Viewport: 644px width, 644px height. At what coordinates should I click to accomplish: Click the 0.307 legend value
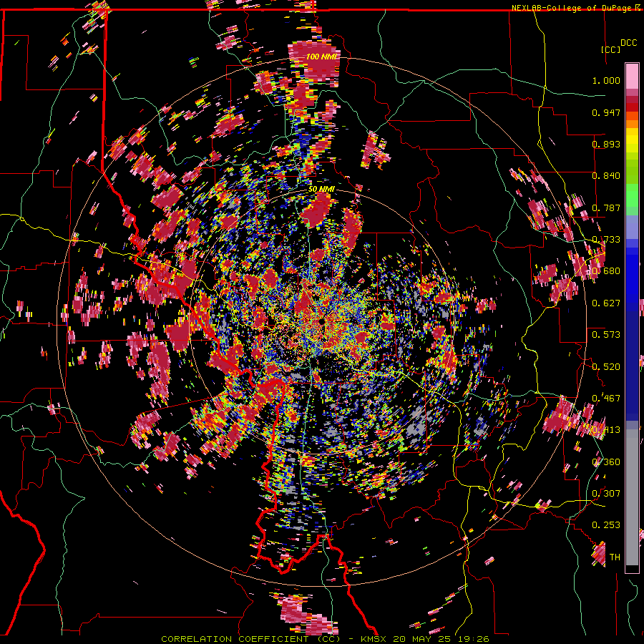click(x=606, y=494)
